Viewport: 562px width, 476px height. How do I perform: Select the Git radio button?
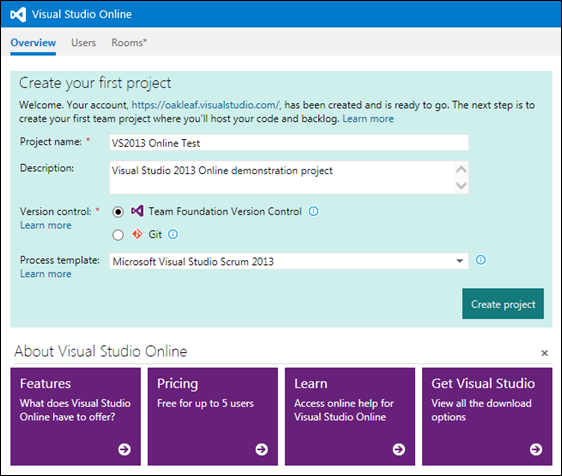click(x=118, y=235)
